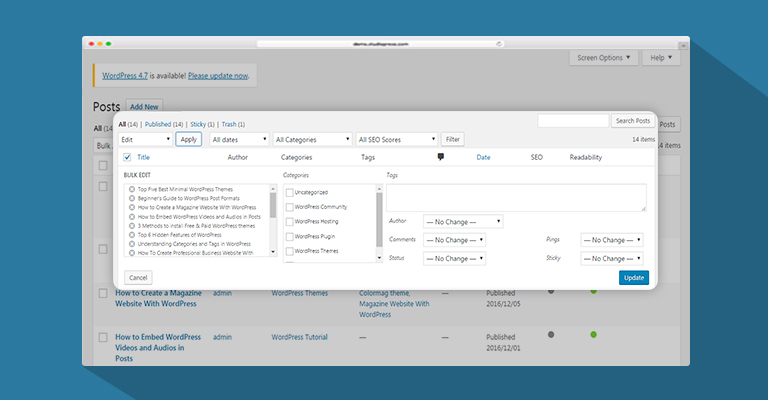The image size is (768, 400).
Task: Open 'How to Create a Magazine Website With WordPress' post
Action: [158, 298]
